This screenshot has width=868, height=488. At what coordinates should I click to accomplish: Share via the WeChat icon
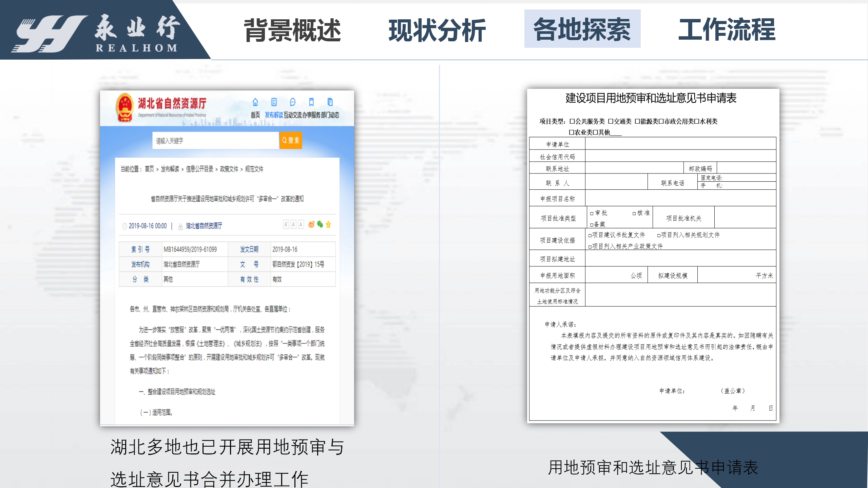(320, 224)
